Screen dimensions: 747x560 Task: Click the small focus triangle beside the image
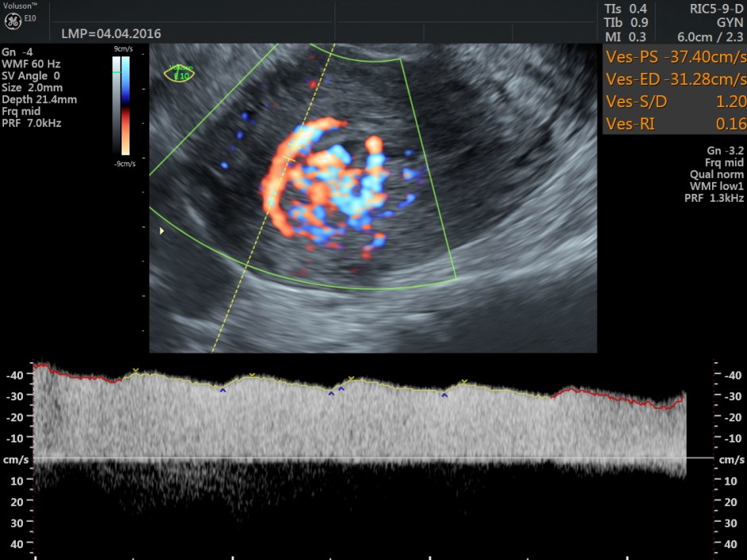(x=163, y=231)
